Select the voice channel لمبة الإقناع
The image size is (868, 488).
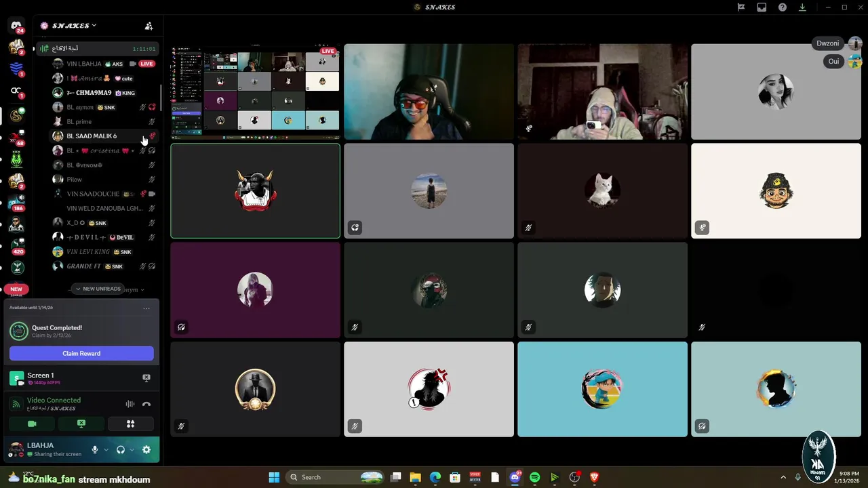point(98,49)
